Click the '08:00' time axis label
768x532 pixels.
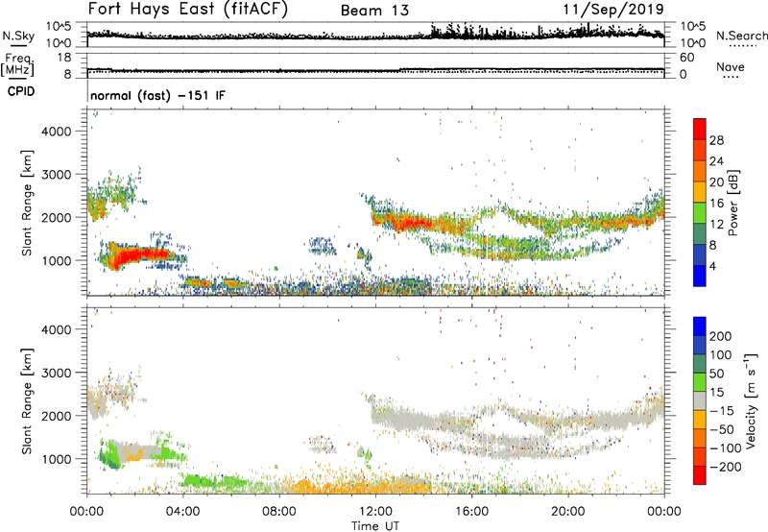pyautogui.click(x=279, y=512)
